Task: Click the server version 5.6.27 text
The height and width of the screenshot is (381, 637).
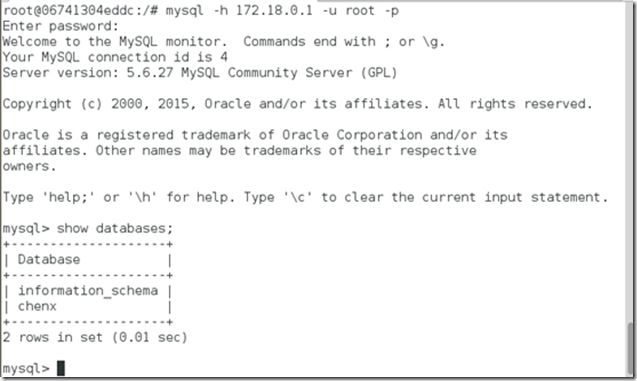Action: click(x=150, y=73)
